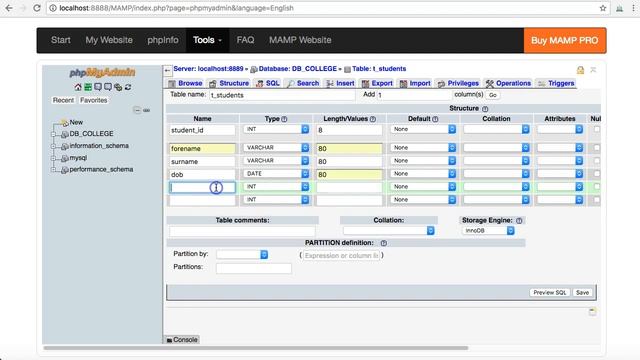The height and width of the screenshot is (360, 640).
Task: Open the Operations tab
Action: [508, 83]
